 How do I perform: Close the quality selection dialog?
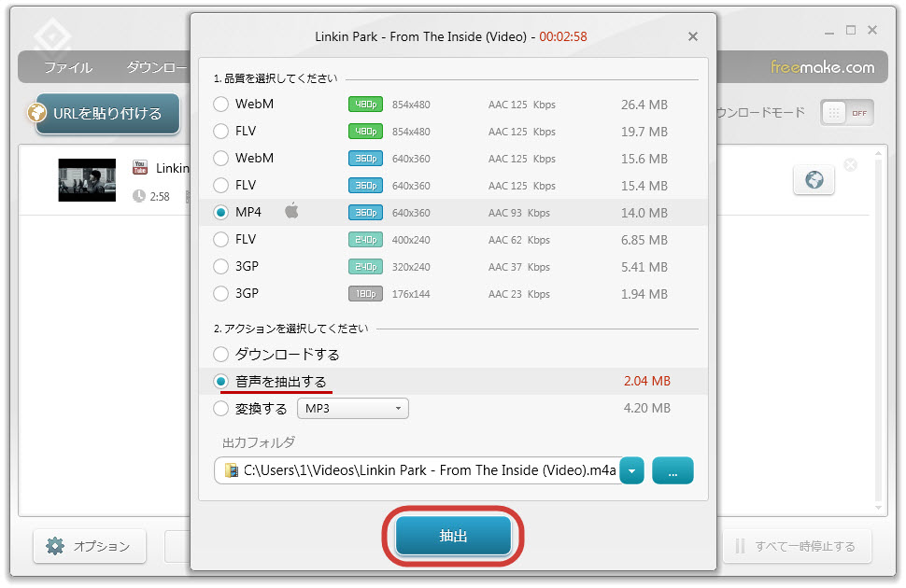coord(692,37)
